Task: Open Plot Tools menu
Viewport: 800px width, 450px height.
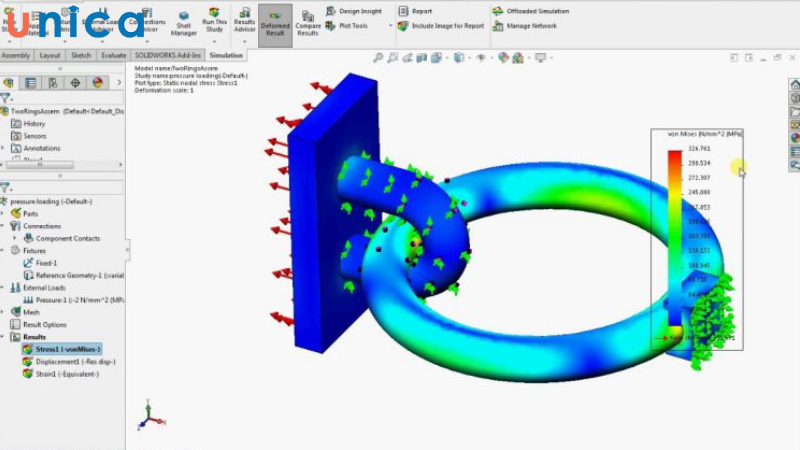Action: pyautogui.click(x=347, y=26)
